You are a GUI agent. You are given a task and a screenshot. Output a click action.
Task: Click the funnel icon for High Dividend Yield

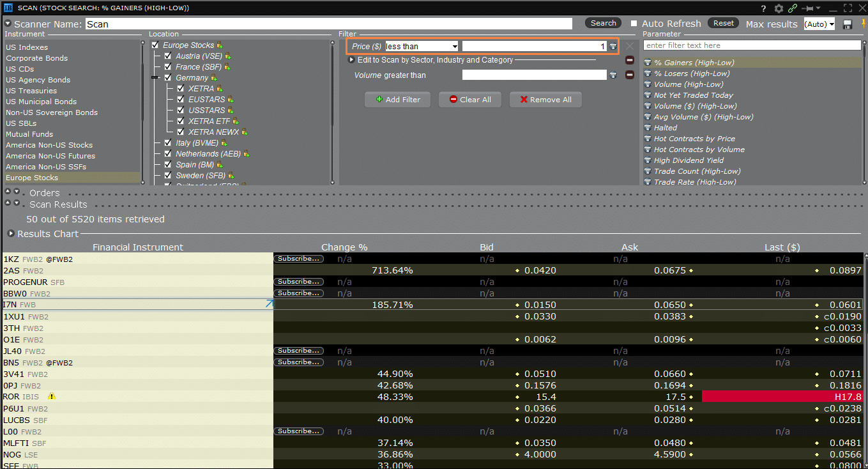[648, 160]
